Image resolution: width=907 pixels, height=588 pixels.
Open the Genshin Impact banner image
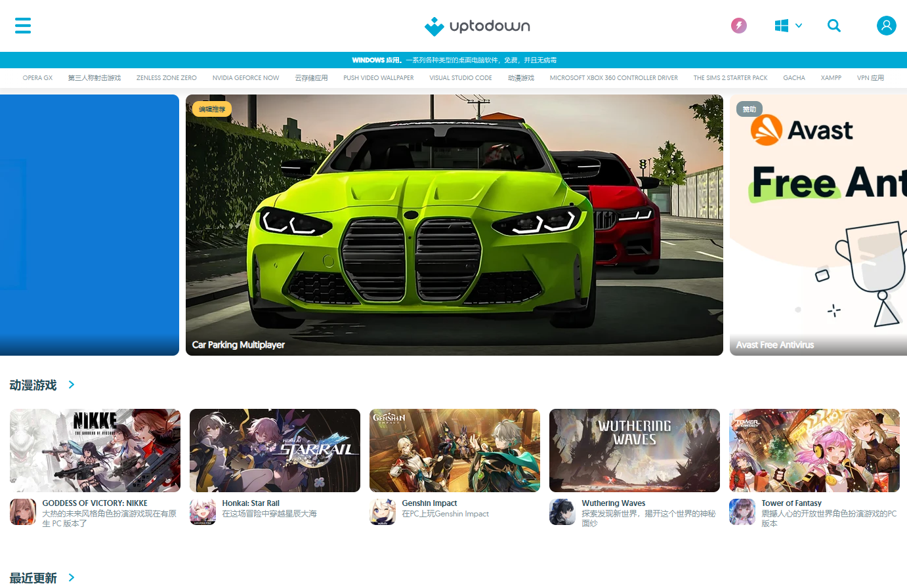[455, 450]
